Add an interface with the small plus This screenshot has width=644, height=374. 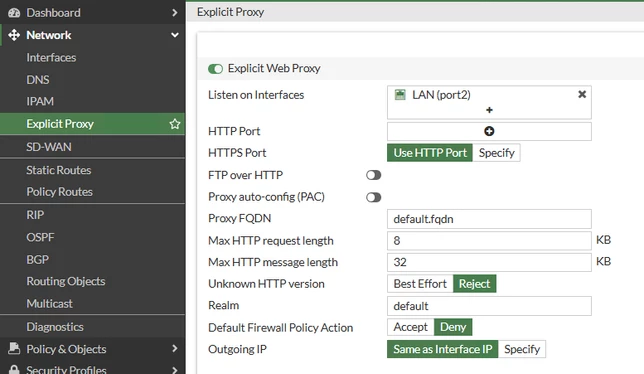click(489, 110)
